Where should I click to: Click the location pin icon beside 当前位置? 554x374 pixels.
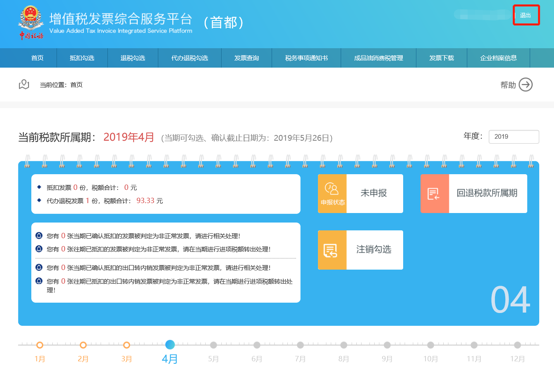(24, 84)
